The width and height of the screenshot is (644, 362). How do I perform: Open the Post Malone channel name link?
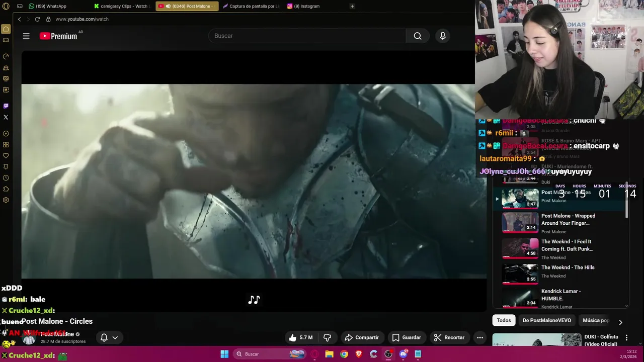[57, 334]
